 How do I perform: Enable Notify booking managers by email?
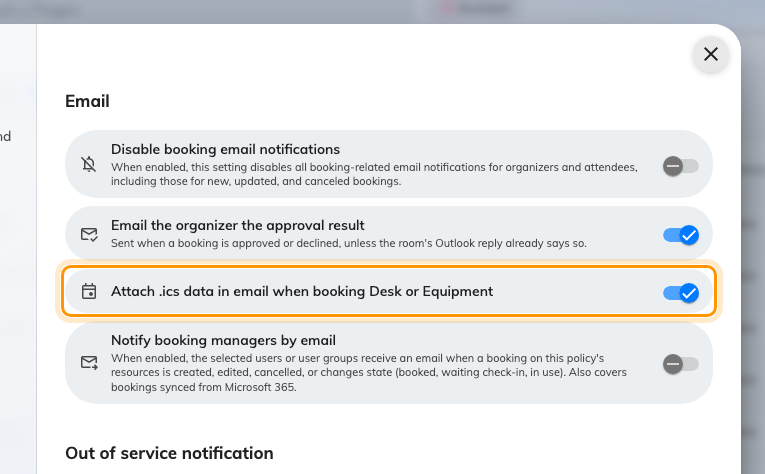[x=681, y=364]
